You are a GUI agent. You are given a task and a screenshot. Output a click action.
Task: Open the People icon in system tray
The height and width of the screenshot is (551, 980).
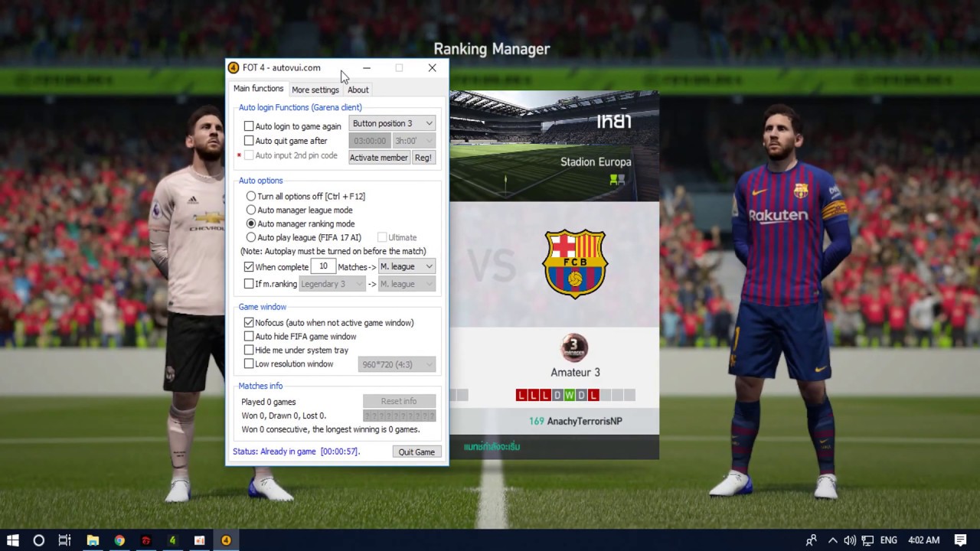(x=811, y=540)
